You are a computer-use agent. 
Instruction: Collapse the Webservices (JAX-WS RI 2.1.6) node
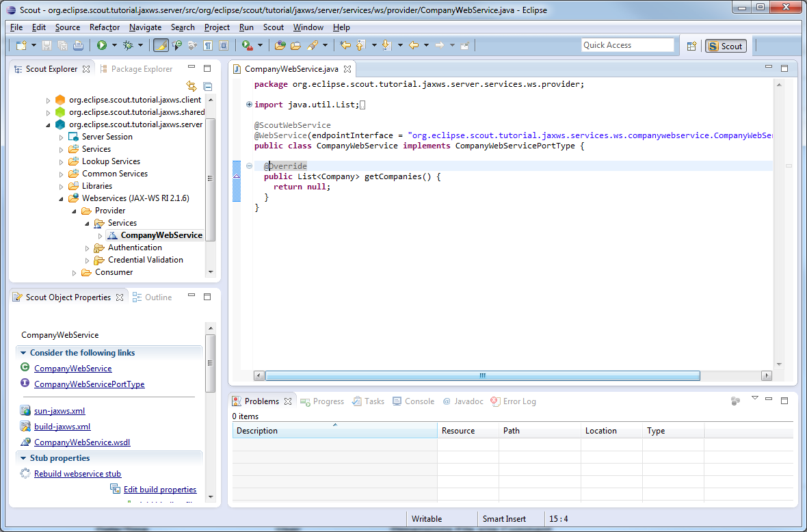60,198
